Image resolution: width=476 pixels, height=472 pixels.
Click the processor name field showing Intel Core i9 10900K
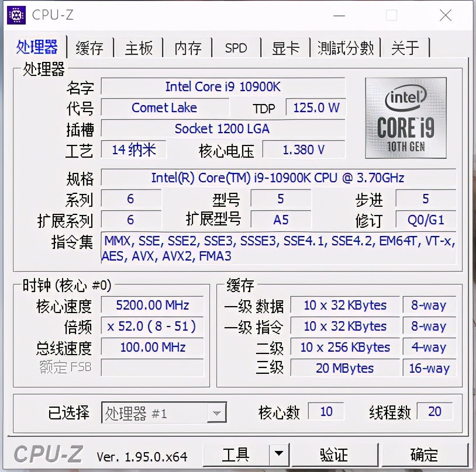click(x=223, y=87)
